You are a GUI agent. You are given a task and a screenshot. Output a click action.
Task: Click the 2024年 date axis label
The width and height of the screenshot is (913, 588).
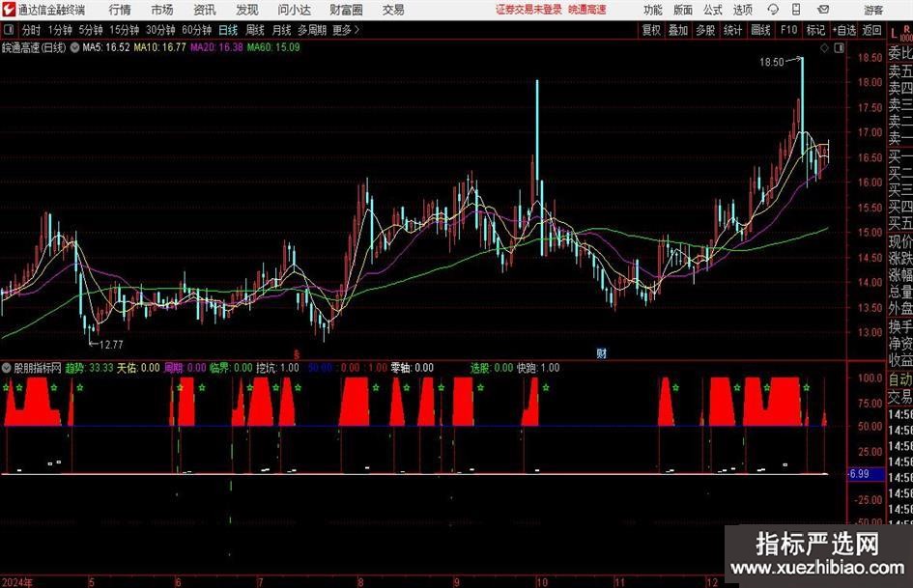click(16, 582)
